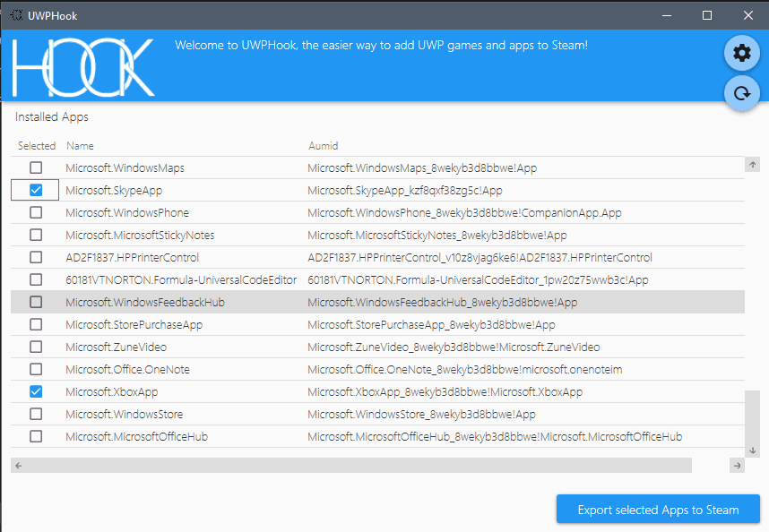
Task: Click the Aumid column header
Action: [323, 145]
